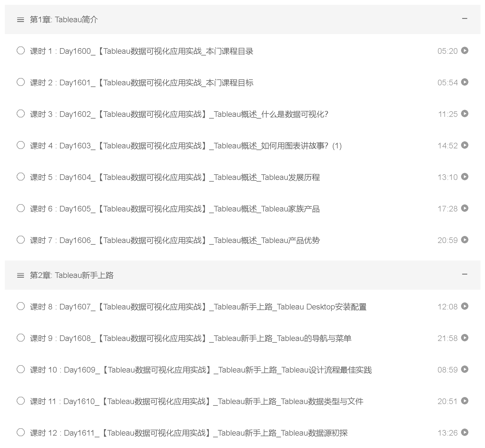This screenshot has width=485, height=448.
Task: Play lesson 6 Day1605 video icon
Action: [x=465, y=208]
